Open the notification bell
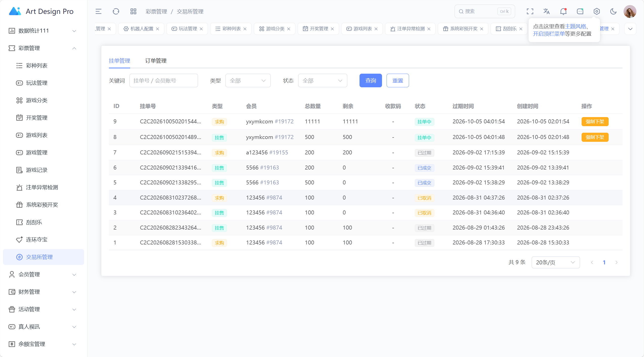The image size is (644, 357). click(563, 11)
